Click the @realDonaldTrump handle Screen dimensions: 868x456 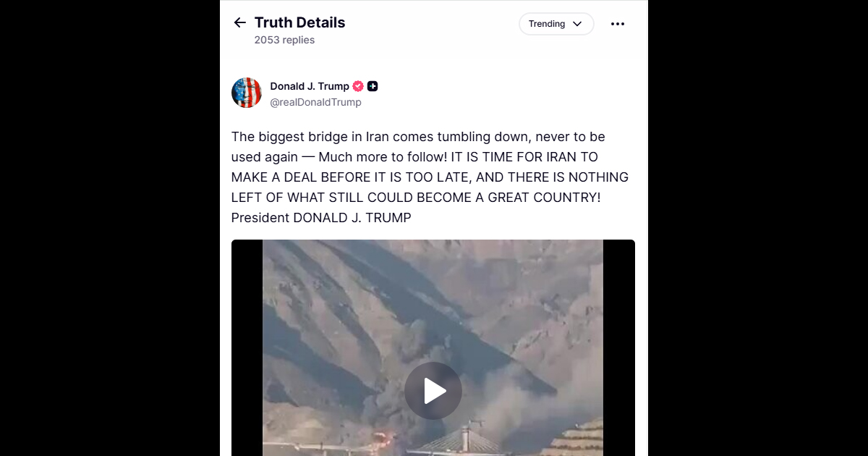pyautogui.click(x=315, y=103)
